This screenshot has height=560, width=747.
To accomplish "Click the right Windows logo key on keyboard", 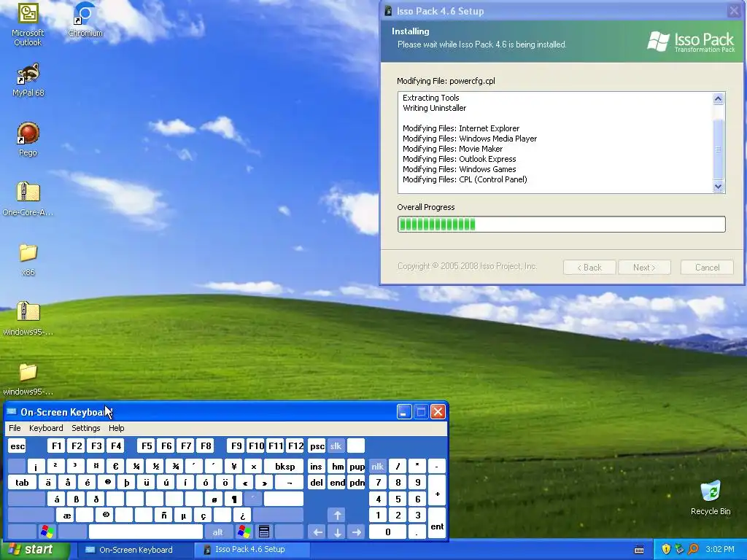I will click(x=244, y=532).
